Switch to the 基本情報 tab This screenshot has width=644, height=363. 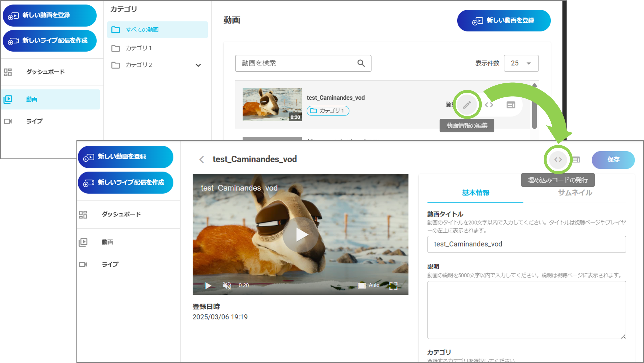pos(475,193)
